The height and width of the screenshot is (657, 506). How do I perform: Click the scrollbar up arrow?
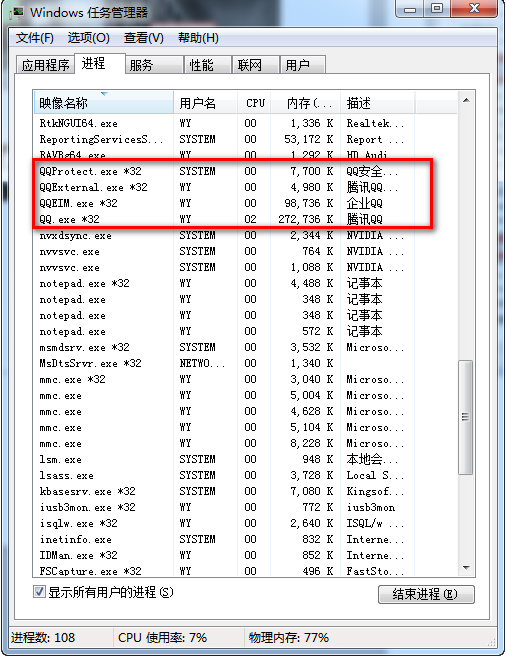click(x=466, y=101)
